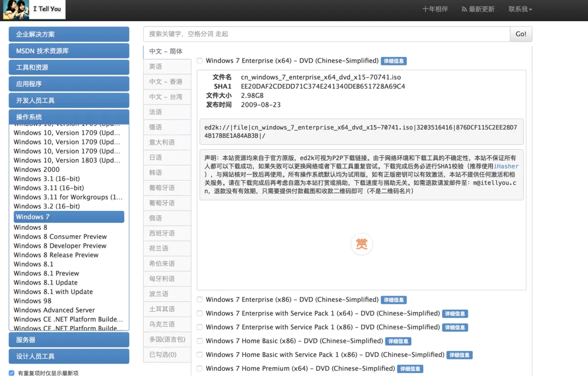Select the 日语 language tab
This screenshot has height=379, width=588.
[x=167, y=157]
